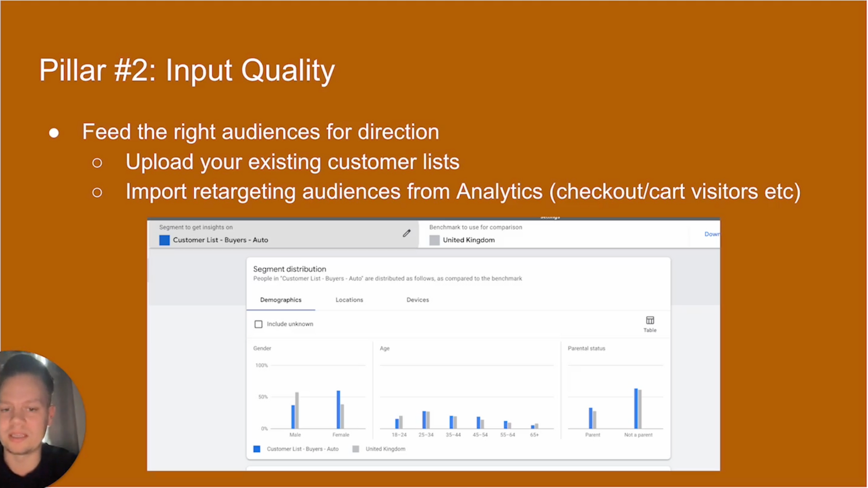Switch to the Locations tab
This screenshot has width=868, height=488.
point(349,300)
